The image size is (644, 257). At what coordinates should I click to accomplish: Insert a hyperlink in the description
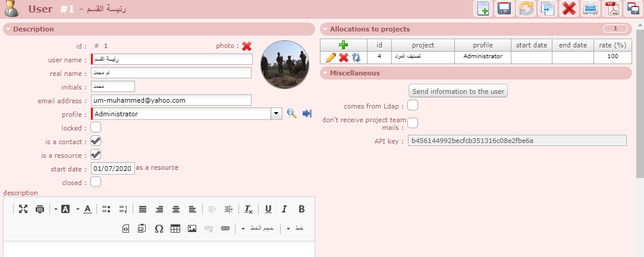[225, 229]
